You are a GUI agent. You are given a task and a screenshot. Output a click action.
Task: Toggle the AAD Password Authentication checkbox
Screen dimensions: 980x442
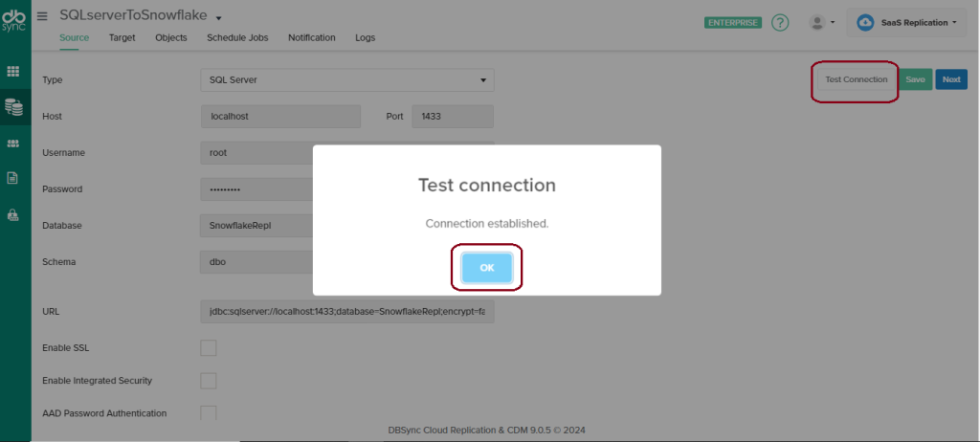(x=209, y=412)
